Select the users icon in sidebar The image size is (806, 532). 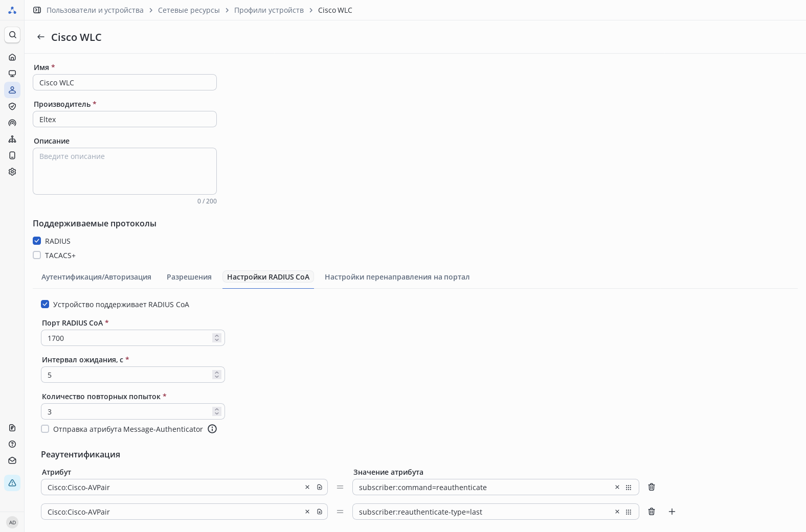[x=12, y=90]
